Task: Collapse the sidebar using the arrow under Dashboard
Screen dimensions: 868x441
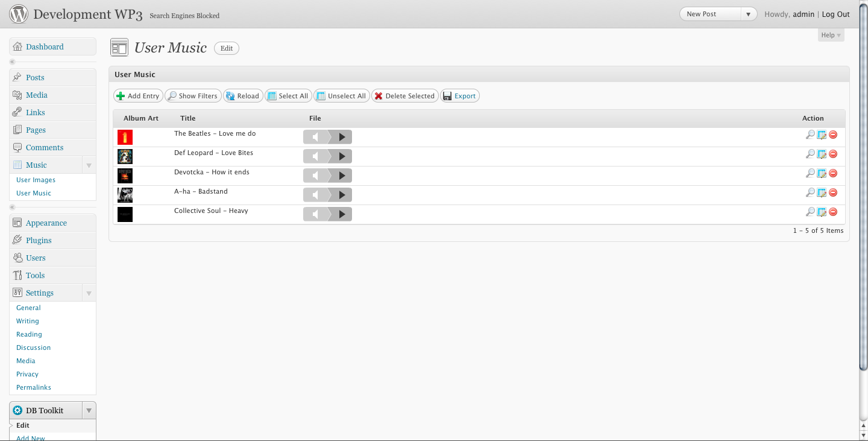Action: 12,62
